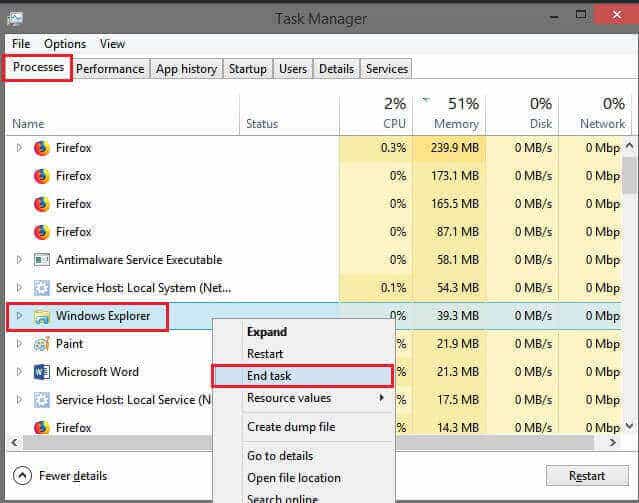This screenshot has height=503, width=639.
Task: Expand the Antimalware Service Executable row
Action: [19, 259]
